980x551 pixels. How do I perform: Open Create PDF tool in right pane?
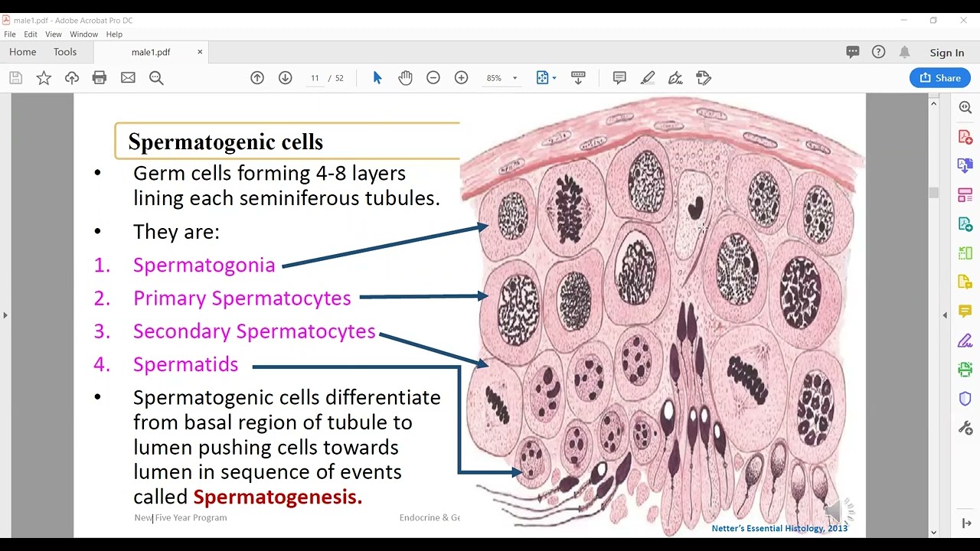point(965,137)
